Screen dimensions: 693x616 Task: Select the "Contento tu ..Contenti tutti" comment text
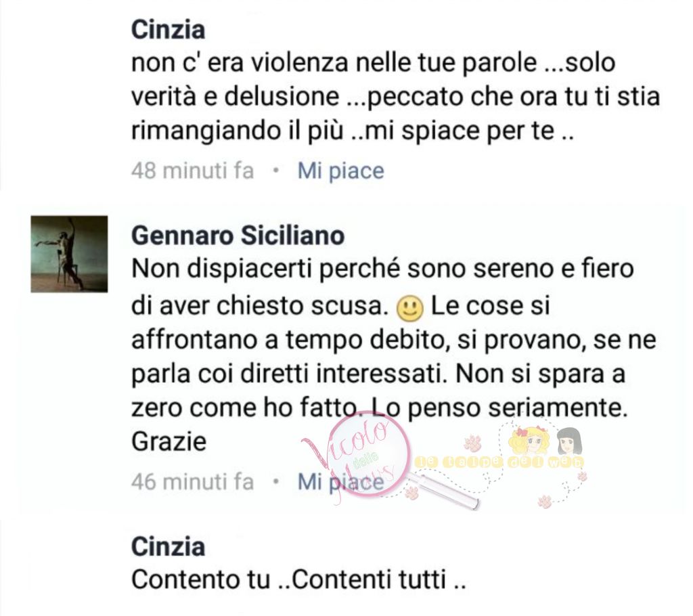click(x=298, y=579)
